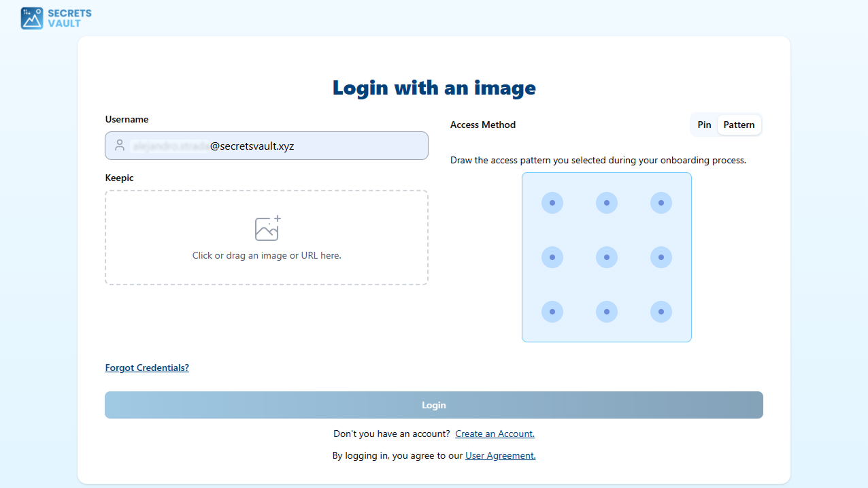Switch access method to Pattern
Viewport: 868px width, 488px height.
739,125
